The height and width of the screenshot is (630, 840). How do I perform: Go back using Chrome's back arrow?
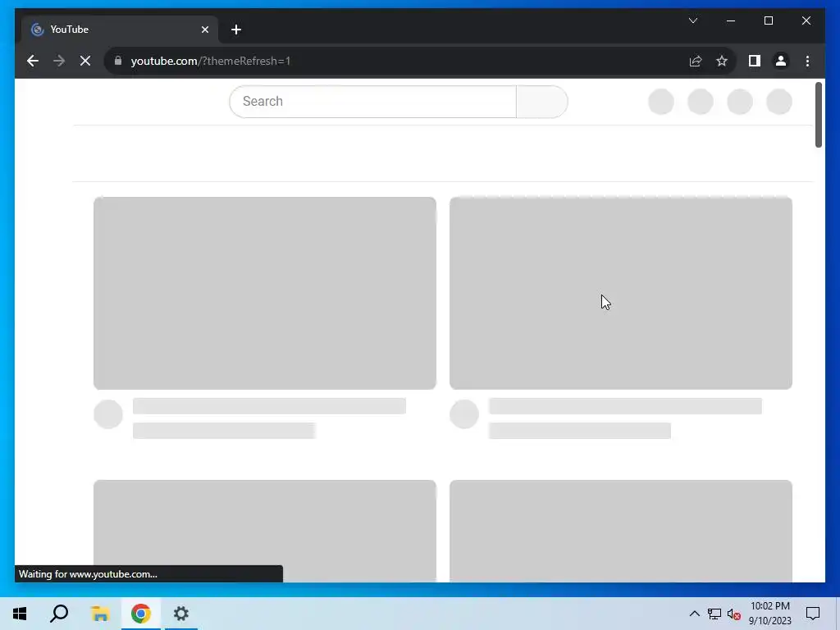click(x=33, y=61)
